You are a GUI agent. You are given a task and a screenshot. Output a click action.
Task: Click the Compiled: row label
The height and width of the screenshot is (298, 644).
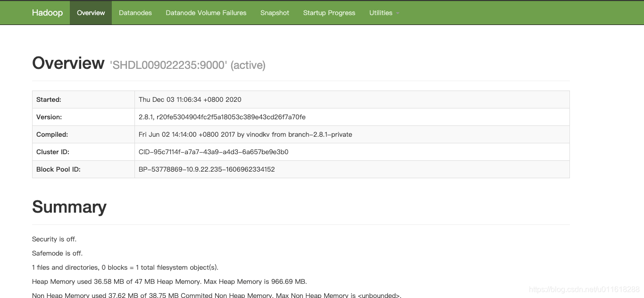(x=52, y=134)
